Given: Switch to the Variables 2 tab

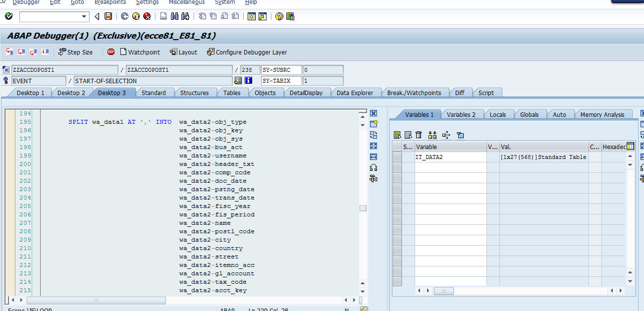Looking at the screenshot, I should point(461,114).
